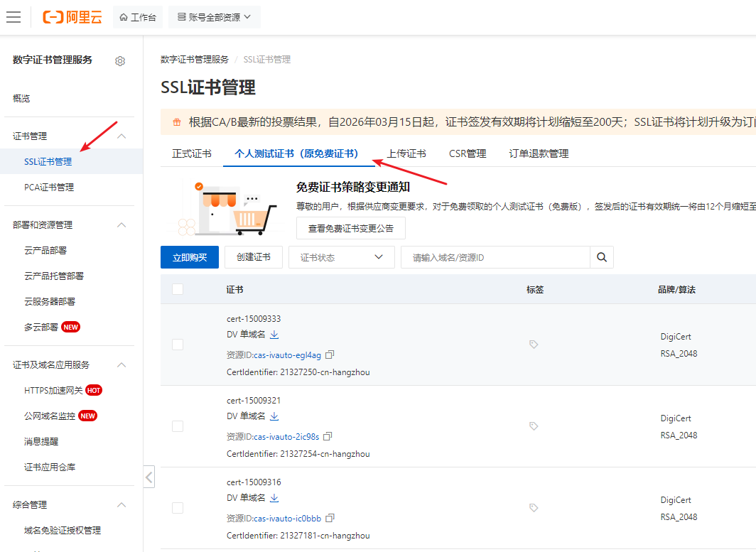The width and height of the screenshot is (756, 552).
Task: Download certificate cert-15009316
Action: coord(274,497)
